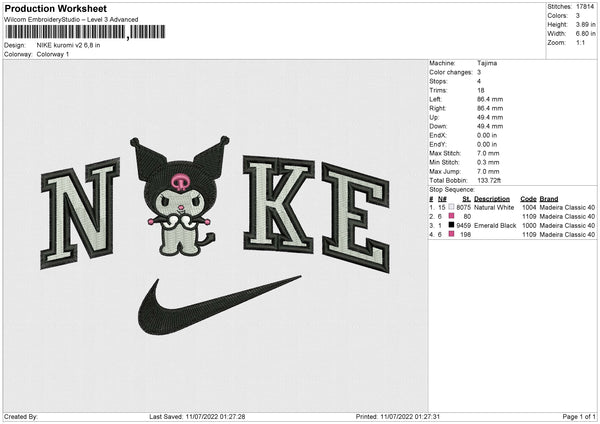The width and height of the screenshot is (600, 424).
Task: Select the Total Bobbin value 133.72ft
Action: point(489,180)
